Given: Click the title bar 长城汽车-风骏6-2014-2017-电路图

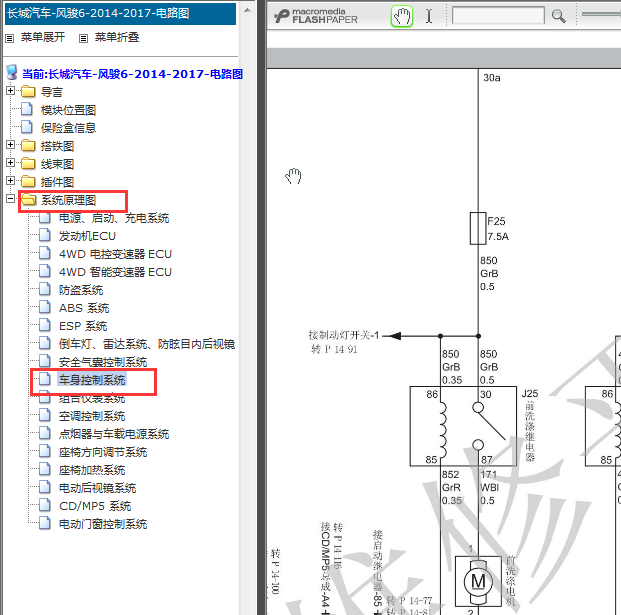Looking at the screenshot, I should click(120, 14).
